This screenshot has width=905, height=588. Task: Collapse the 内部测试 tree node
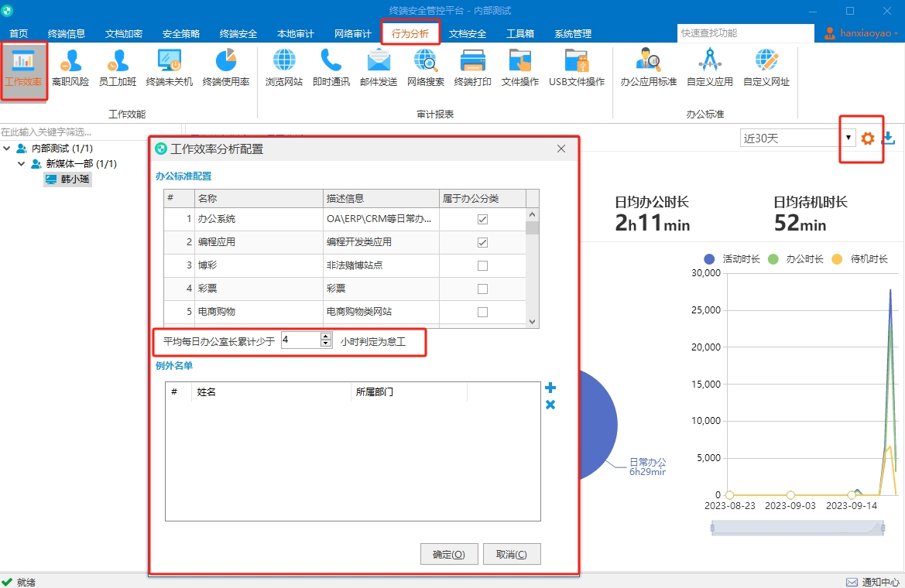[x=7, y=149]
